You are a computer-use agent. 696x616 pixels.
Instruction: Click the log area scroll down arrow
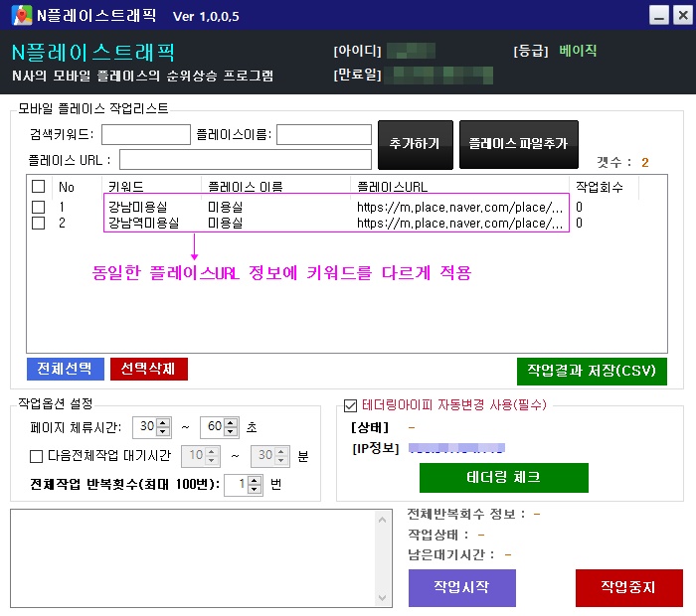click(x=382, y=598)
